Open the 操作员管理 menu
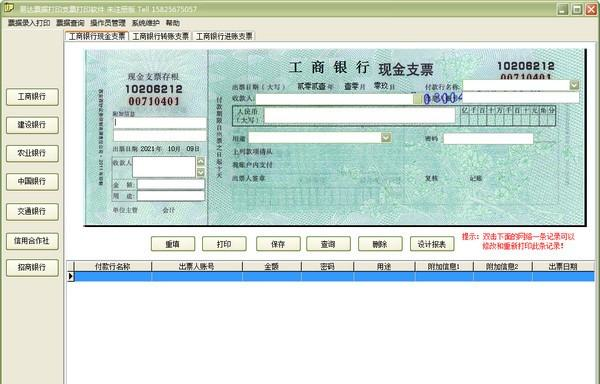 click(108, 23)
